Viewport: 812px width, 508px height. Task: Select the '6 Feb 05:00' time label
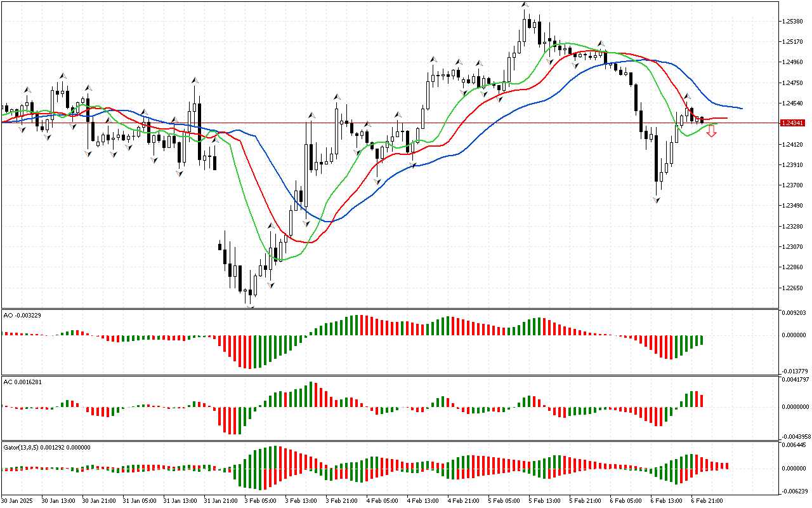(x=627, y=501)
